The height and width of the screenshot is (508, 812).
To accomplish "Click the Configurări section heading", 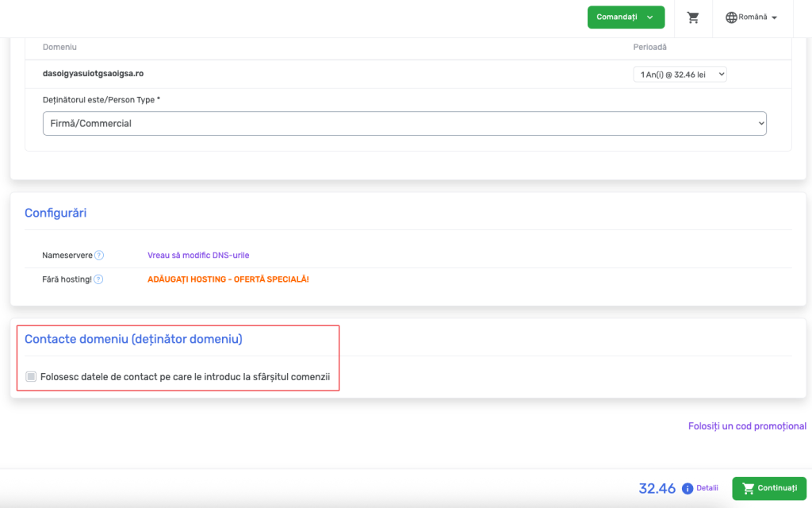I will [56, 213].
